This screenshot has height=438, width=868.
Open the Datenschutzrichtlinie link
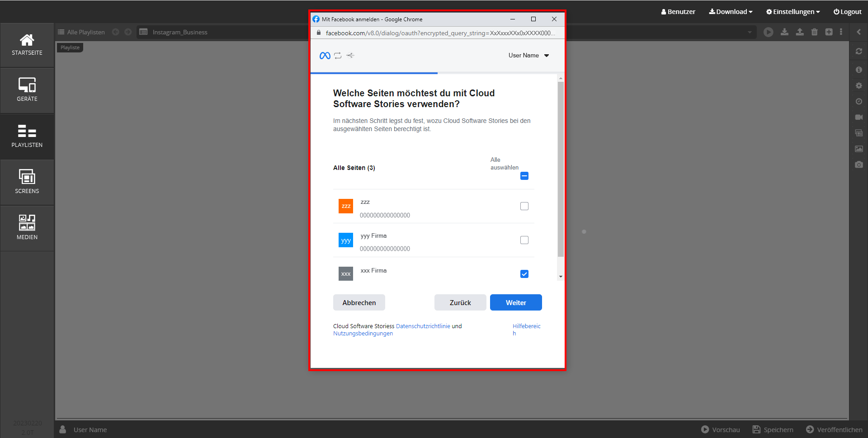coord(423,326)
